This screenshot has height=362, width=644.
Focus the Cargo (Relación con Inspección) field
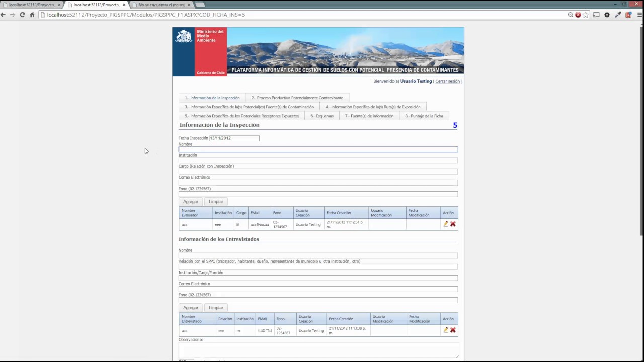(x=318, y=171)
